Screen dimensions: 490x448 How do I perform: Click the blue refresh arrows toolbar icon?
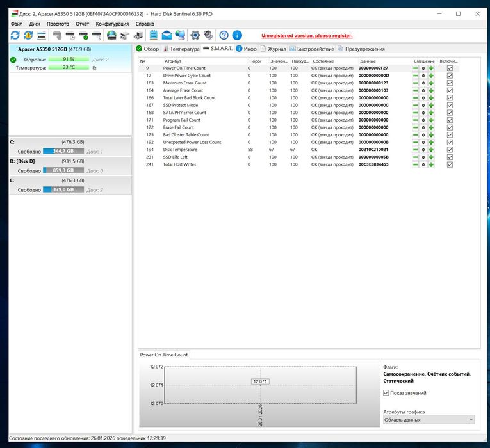(15, 35)
